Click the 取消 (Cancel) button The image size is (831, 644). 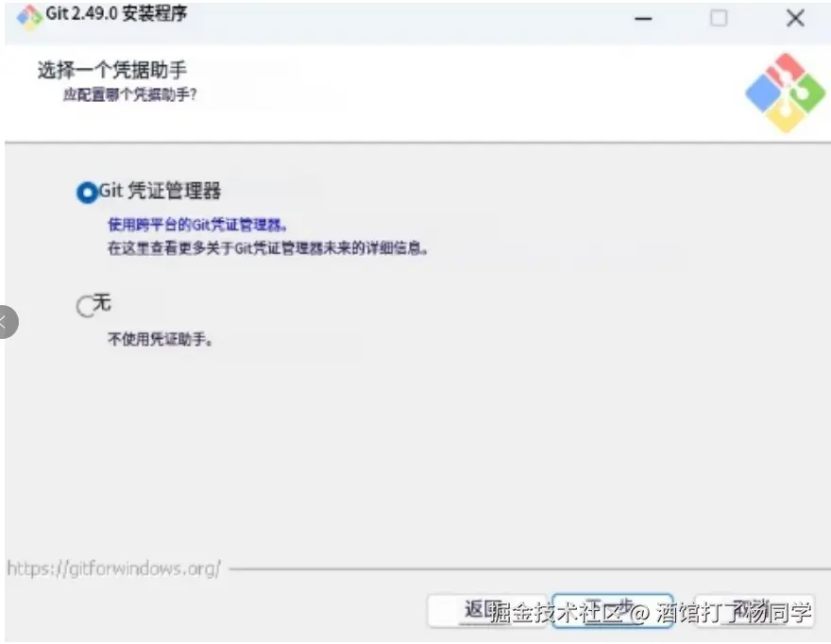755,611
